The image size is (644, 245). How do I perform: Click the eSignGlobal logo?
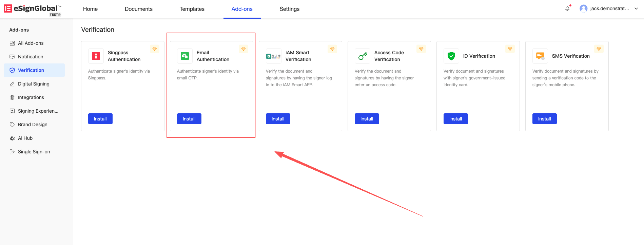pos(33,9)
